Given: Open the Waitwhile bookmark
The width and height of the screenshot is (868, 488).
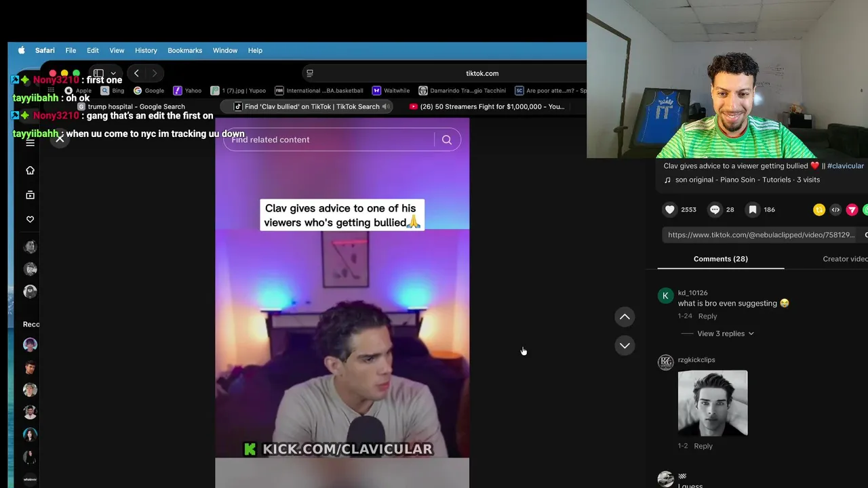Looking at the screenshot, I should click(x=391, y=90).
